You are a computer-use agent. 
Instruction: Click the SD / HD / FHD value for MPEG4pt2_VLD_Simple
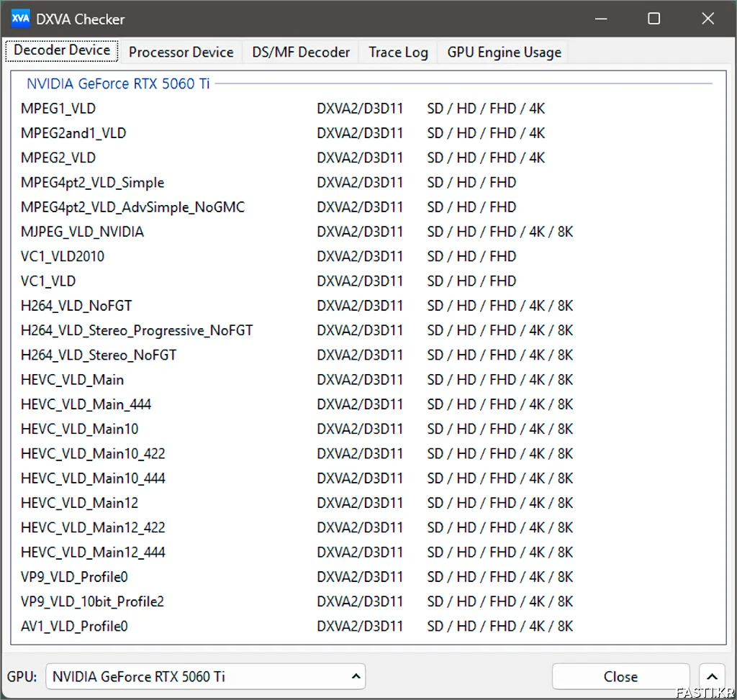click(471, 182)
